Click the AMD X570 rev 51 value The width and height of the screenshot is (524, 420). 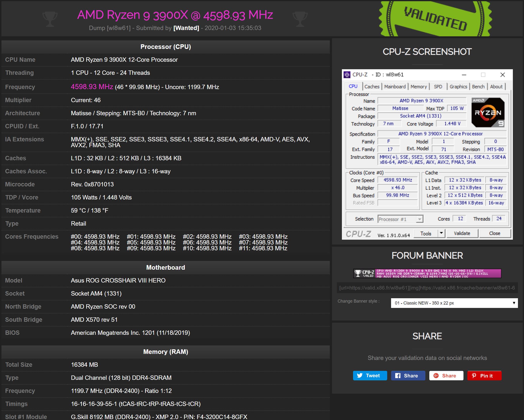[x=94, y=320]
